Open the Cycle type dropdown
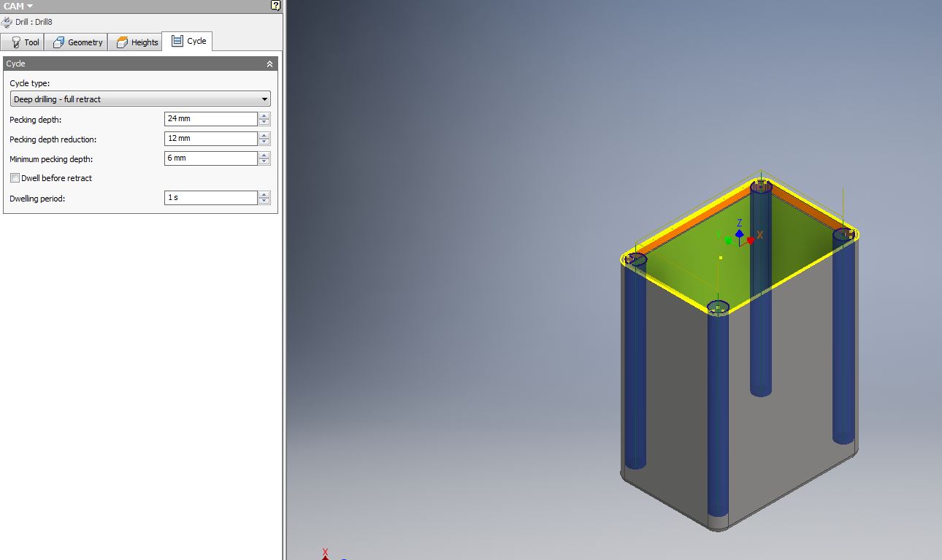The width and height of the screenshot is (942, 560). (140, 99)
